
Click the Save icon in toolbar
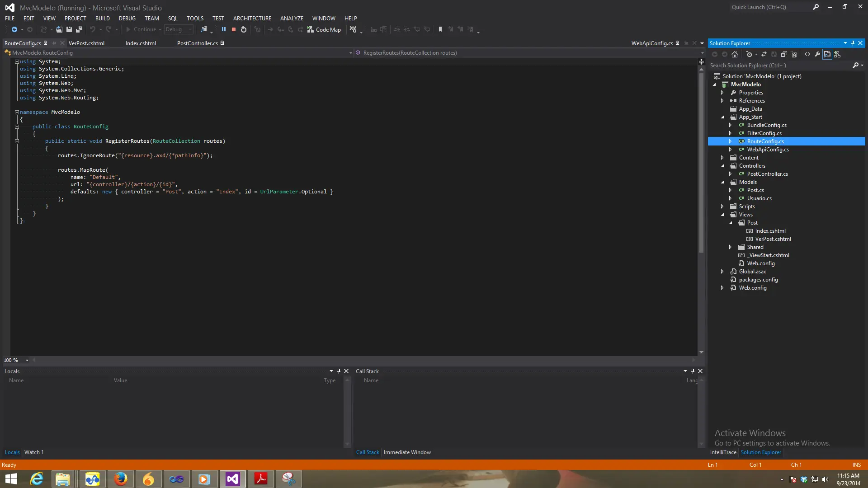click(x=69, y=29)
